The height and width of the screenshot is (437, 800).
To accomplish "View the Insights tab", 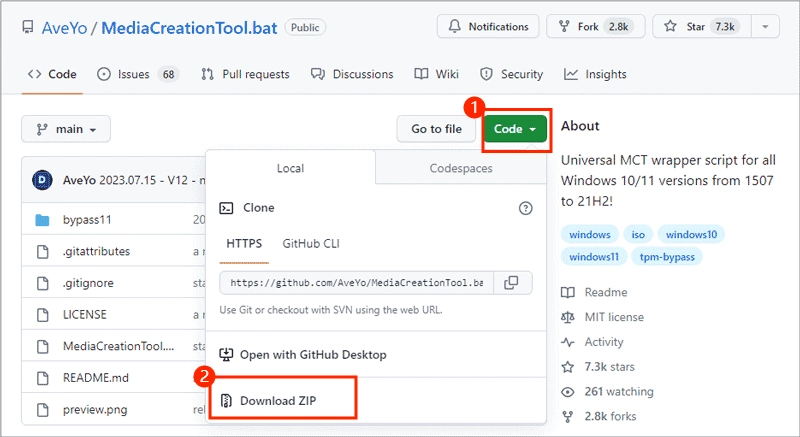I will click(595, 74).
